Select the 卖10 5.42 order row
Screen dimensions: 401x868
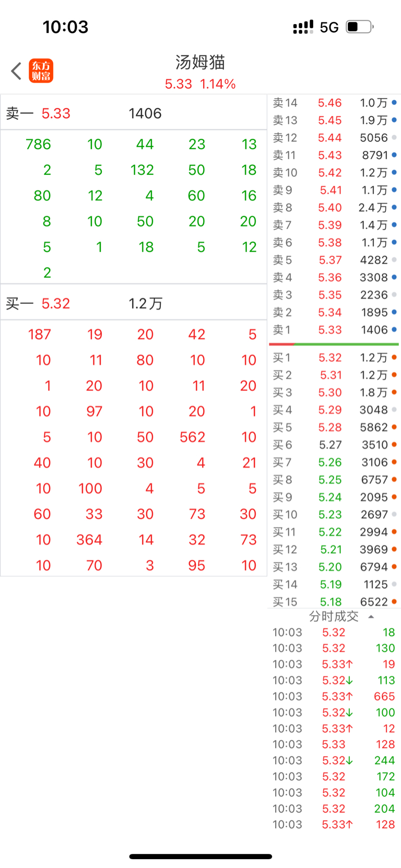[334, 173]
